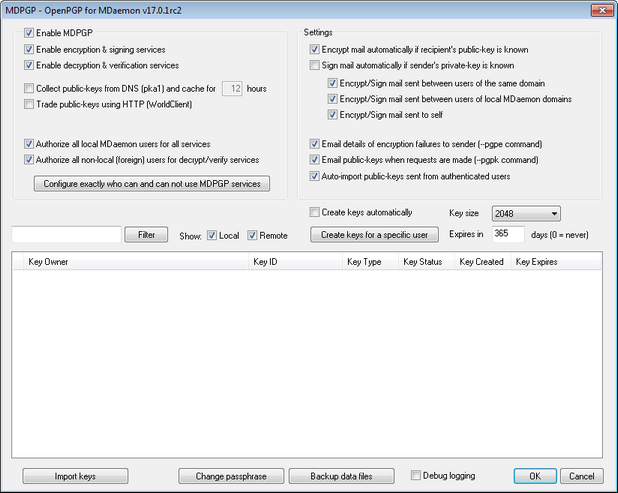Sort by Key Owner column header
Viewport: 618px width, 493px height.
pos(136,262)
